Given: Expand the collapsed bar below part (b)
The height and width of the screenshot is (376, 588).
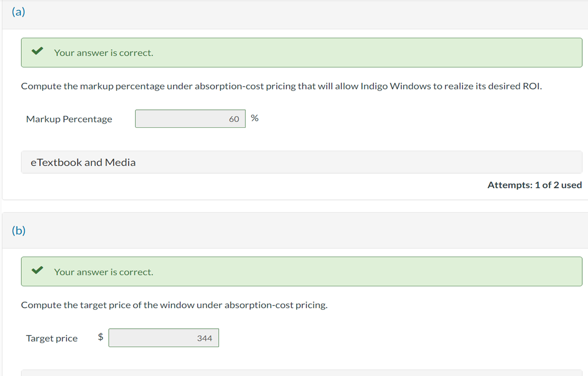Looking at the screenshot, I should 301,372.
